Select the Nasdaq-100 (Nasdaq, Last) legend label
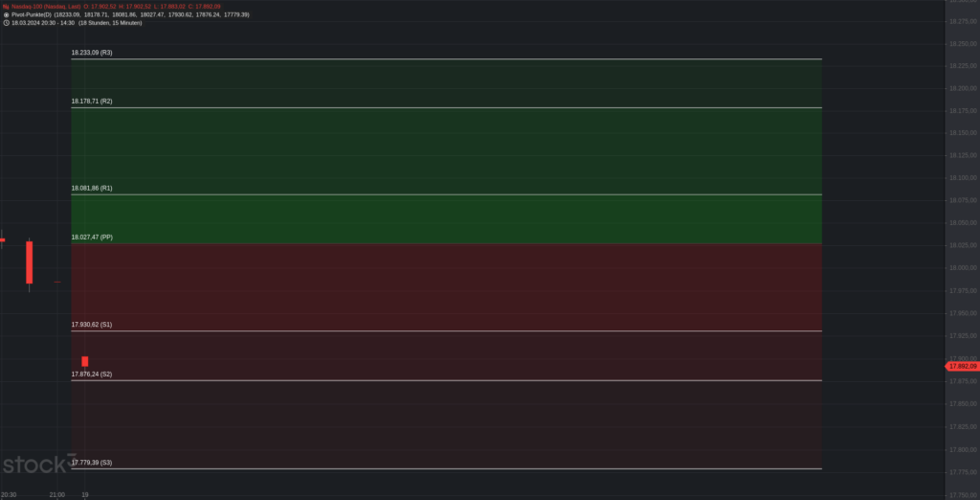The height and width of the screenshot is (500, 980). (x=46, y=7)
